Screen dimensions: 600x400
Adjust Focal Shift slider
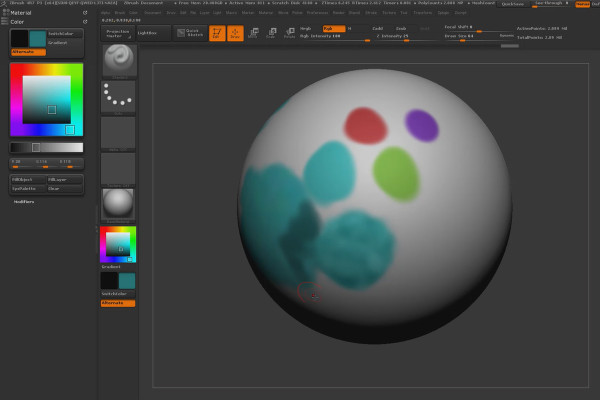pyautogui.click(x=478, y=28)
